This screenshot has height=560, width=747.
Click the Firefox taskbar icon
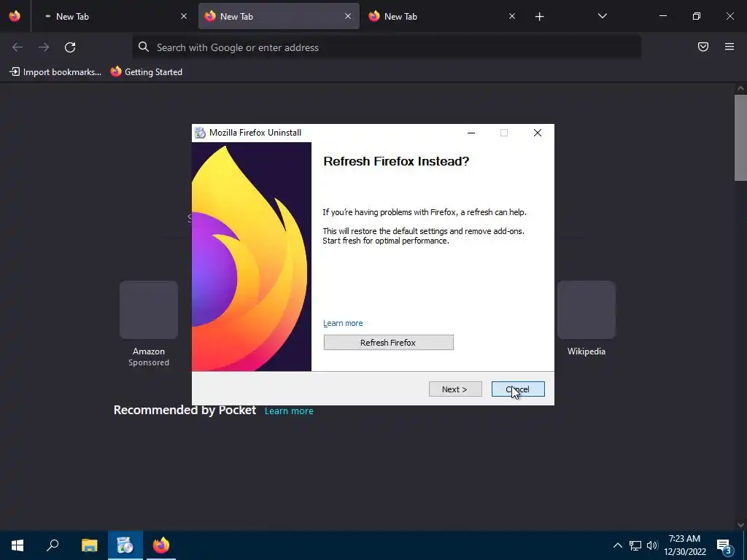click(161, 545)
